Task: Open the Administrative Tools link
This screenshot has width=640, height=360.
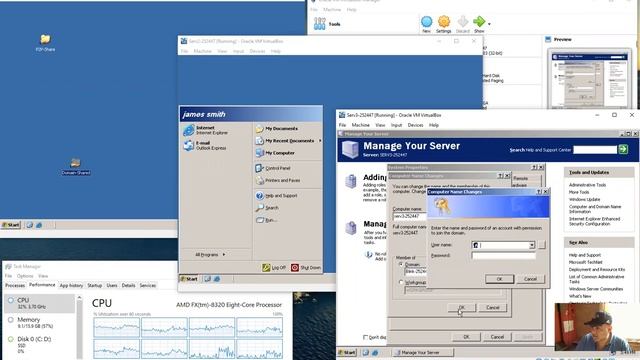Action: pyautogui.click(x=587, y=185)
